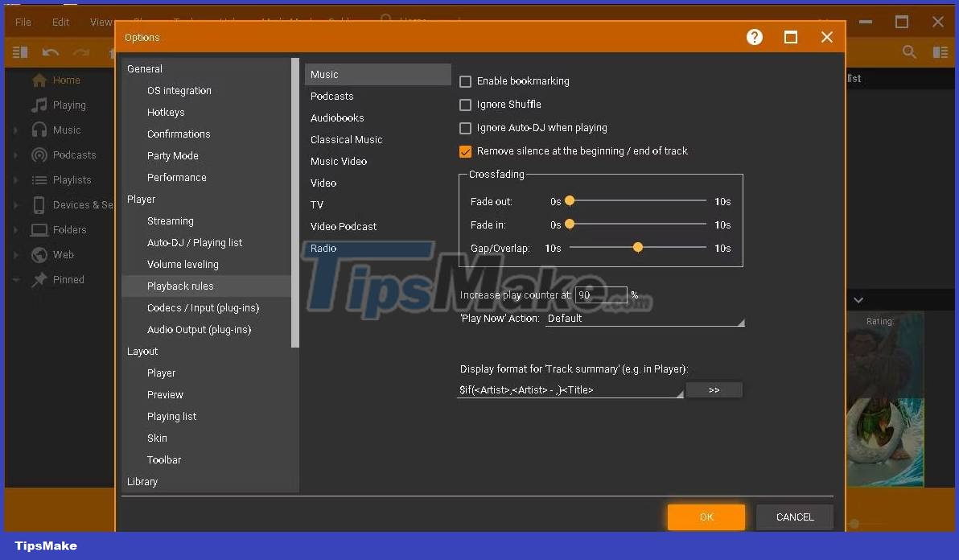Enable the 'Enable bookmarking' checkbox
This screenshot has height=560, width=959.
click(465, 80)
